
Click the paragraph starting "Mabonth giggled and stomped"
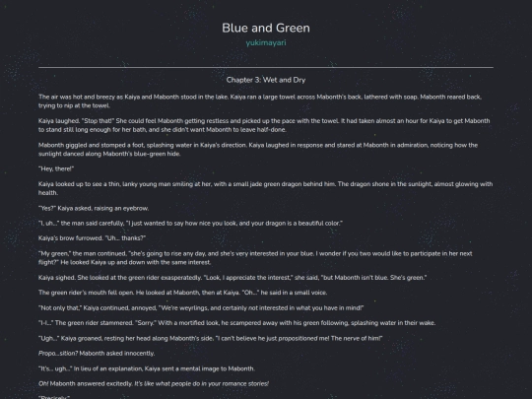pos(258,150)
